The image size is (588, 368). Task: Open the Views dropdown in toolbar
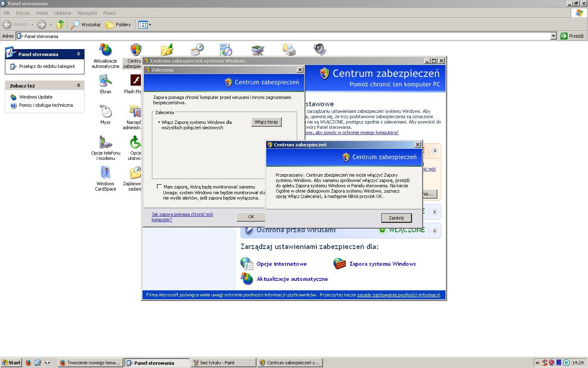pos(145,25)
